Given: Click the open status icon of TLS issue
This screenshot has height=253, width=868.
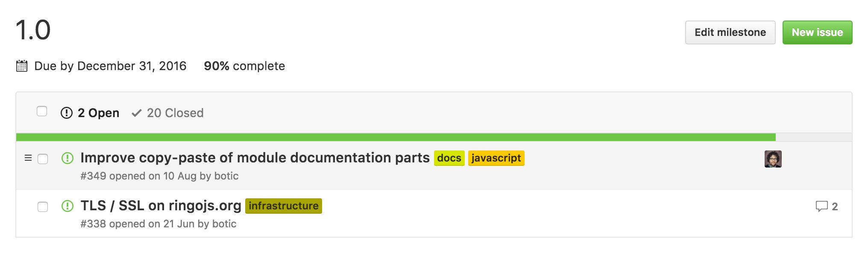Looking at the screenshot, I should pyautogui.click(x=67, y=206).
